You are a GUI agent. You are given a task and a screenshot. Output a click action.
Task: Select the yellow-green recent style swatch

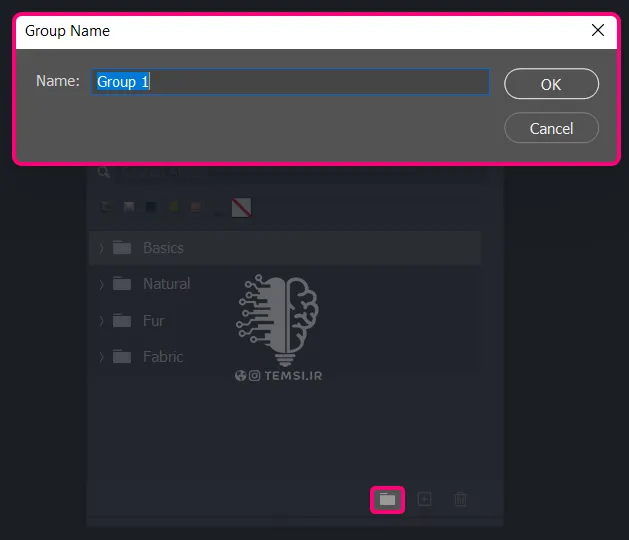(x=174, y=207)
